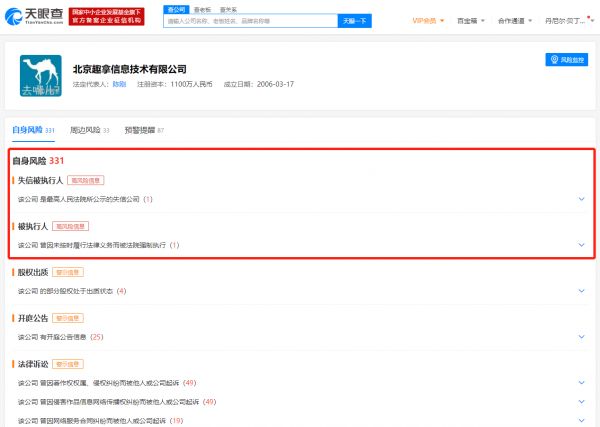Expand the 开庭公告 row chevron
This screenshot has width=600, height=427.
click(x=581, y=337)
